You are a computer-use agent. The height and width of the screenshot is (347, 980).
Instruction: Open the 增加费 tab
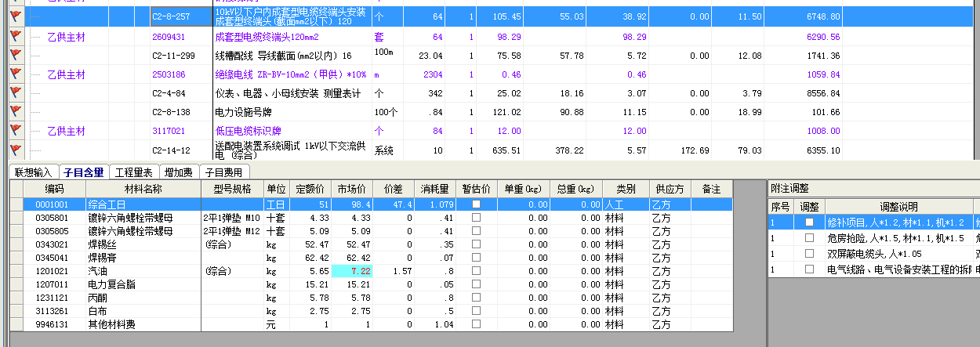180,172
